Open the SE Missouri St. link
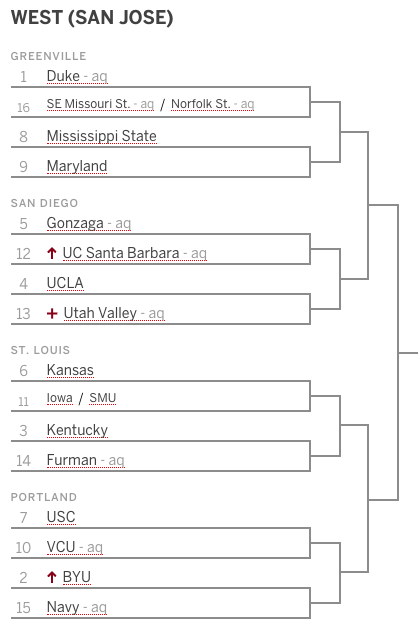Screen dimensions: 418x630 click(88, 104)
